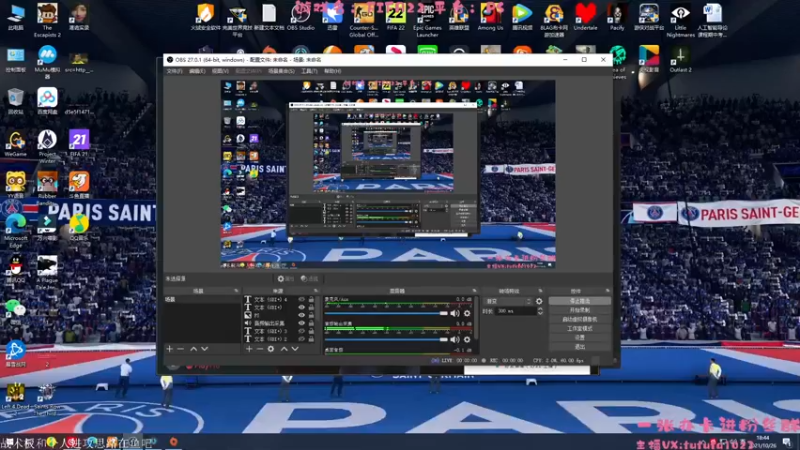Click the Start Recording button

580,310
